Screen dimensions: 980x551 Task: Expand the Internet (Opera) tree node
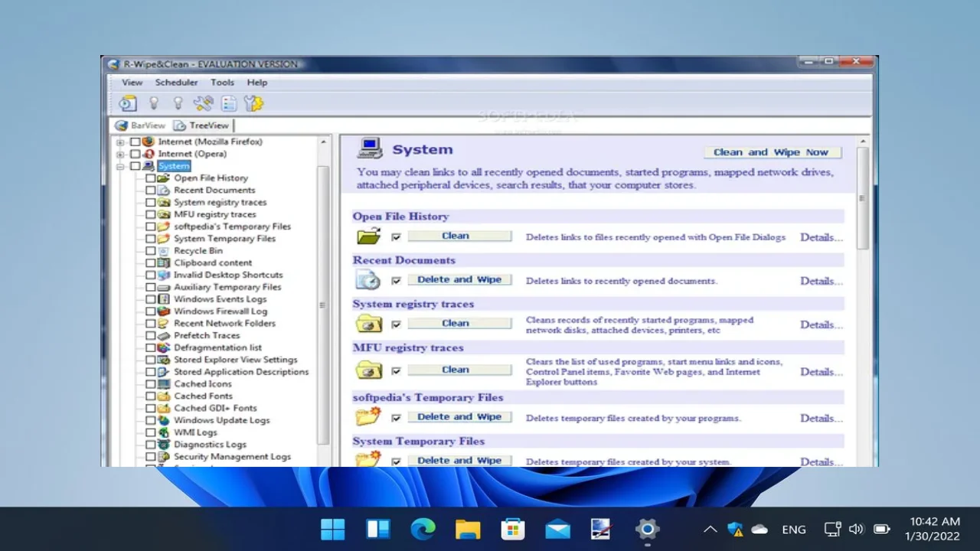click(120, 155)
